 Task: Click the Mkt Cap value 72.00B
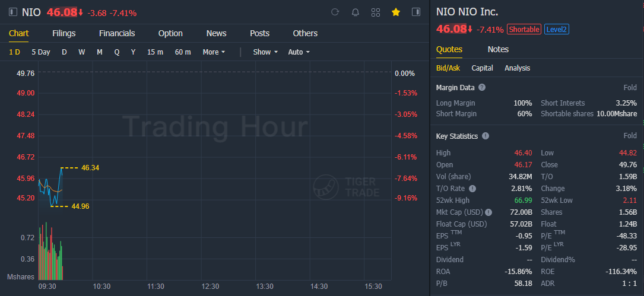(521, 212)
